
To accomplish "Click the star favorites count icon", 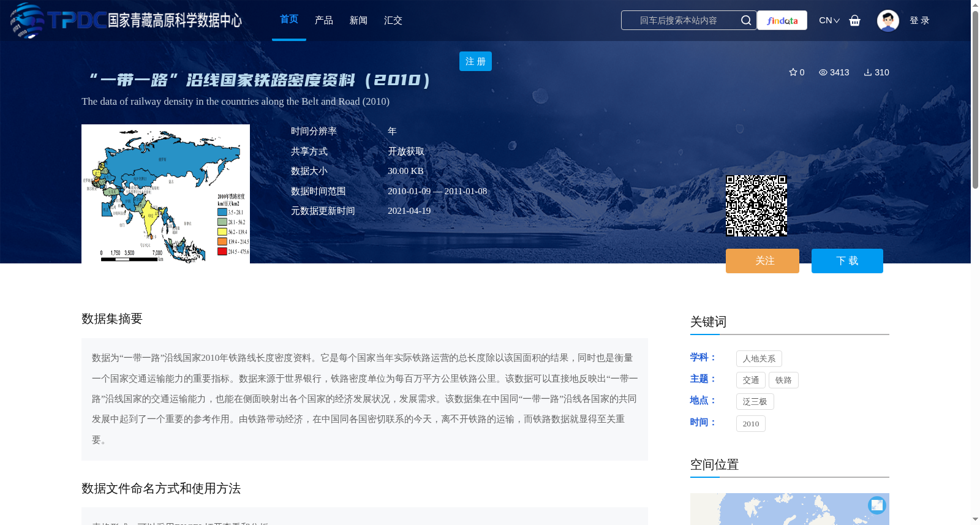I will tap(793, 72).
